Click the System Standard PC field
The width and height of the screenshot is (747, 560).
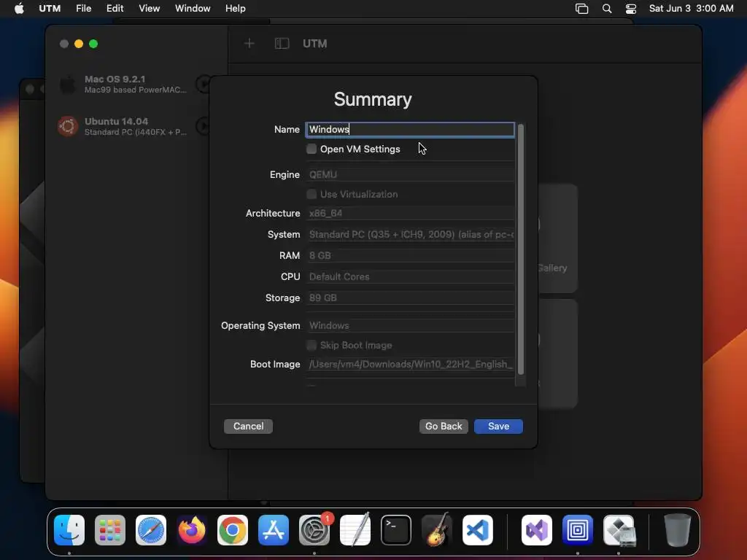click(x=410, y=234)
